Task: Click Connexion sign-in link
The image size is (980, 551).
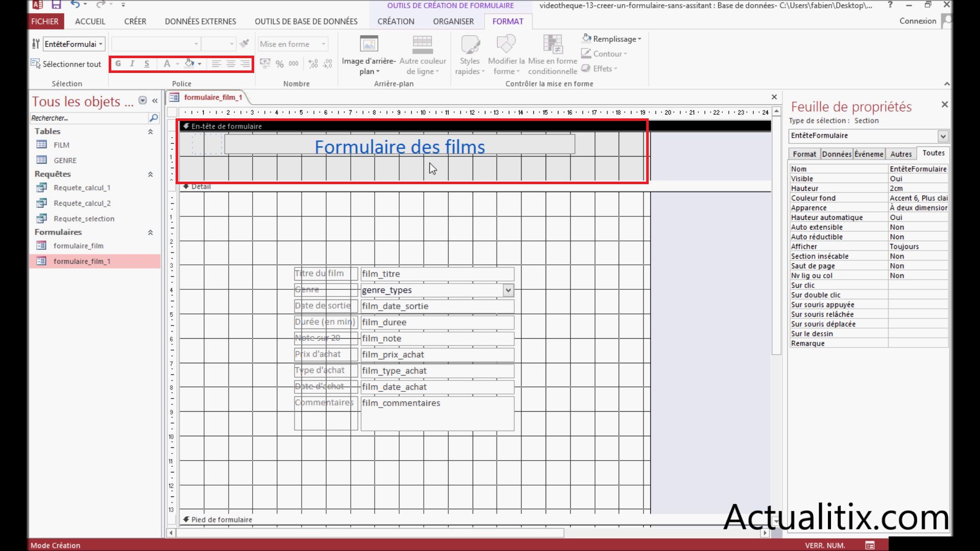Action: point(918,21)
